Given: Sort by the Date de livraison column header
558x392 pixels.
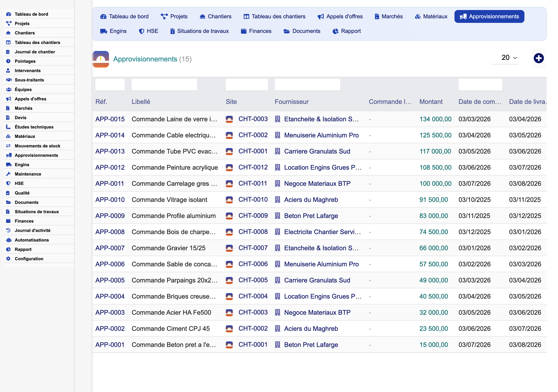Looking at the screenshot, I should pyautogui.click(x=528, y=102).
